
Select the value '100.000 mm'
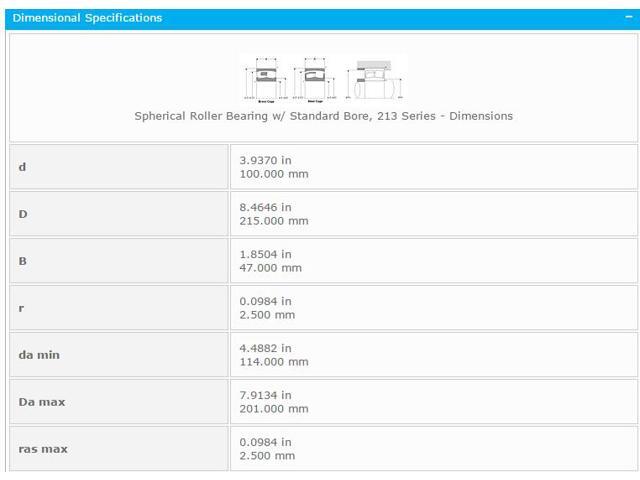click(x=274, y=174)
